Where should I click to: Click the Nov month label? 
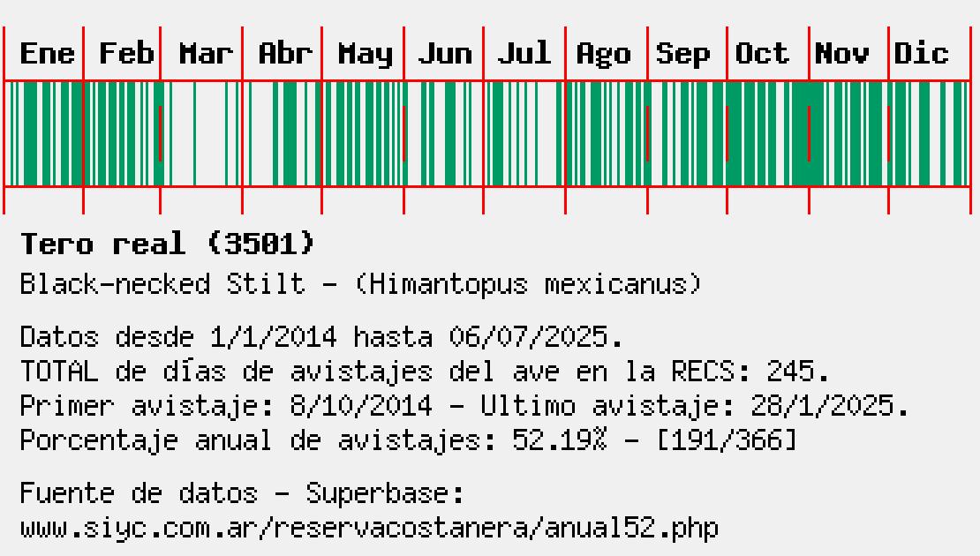pos(841,54)
